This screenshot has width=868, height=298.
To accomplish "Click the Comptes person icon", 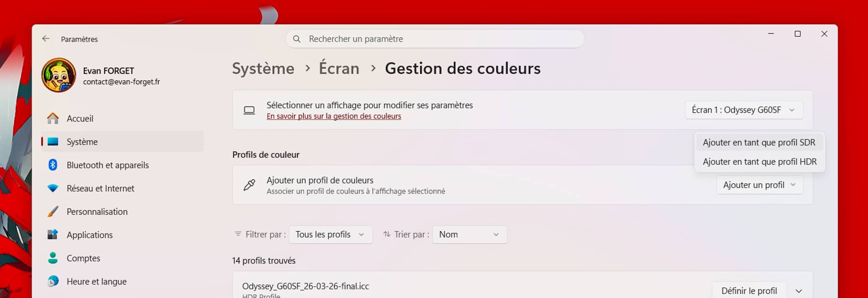I will tap(53, 258).
